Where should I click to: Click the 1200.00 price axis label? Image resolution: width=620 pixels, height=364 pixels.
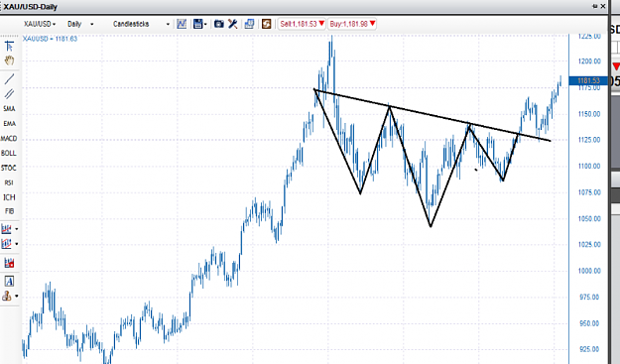tap(589, 61)
